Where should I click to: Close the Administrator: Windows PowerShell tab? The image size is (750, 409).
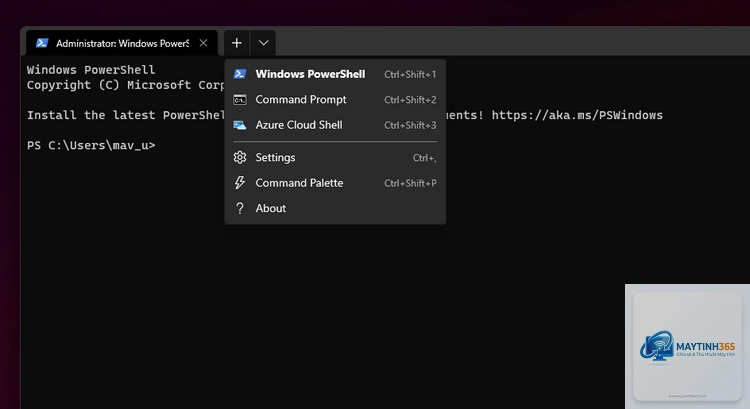[x=203, y=43]
